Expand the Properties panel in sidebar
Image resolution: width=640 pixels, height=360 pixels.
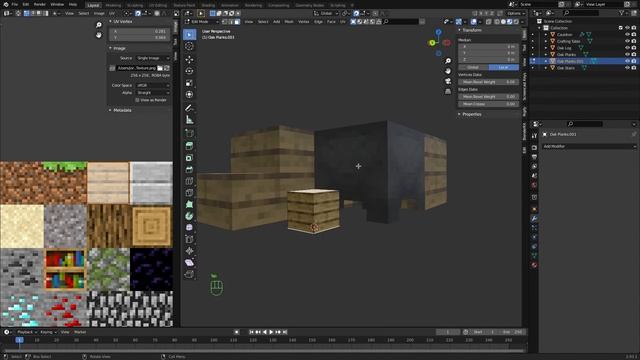[x=460, y=114]
